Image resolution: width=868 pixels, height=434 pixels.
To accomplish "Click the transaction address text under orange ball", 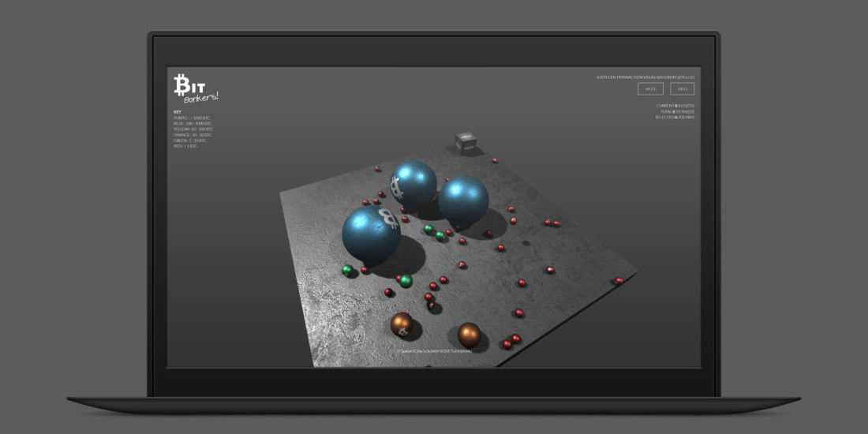I will click(x=436, y=351).
